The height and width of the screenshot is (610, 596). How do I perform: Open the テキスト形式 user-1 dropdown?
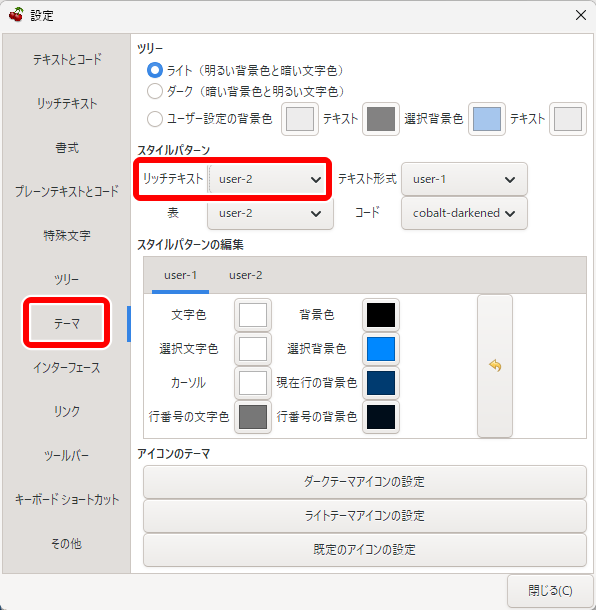coord(464,179)
